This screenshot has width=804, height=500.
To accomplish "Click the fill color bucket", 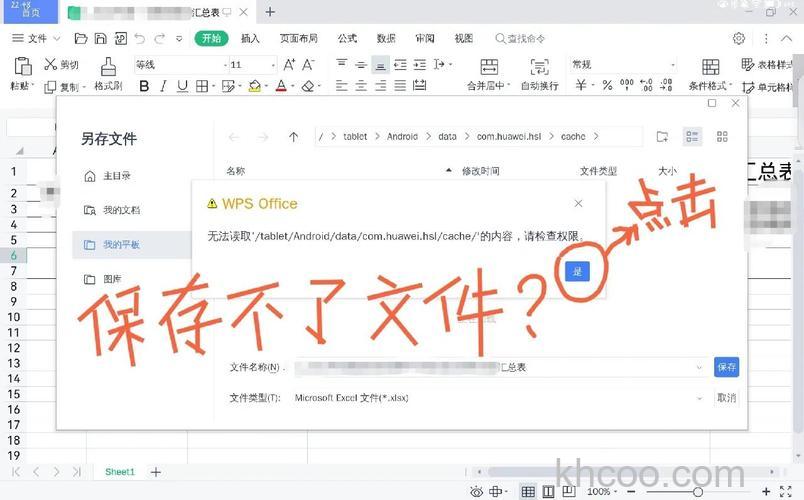I will pos(255,86).
